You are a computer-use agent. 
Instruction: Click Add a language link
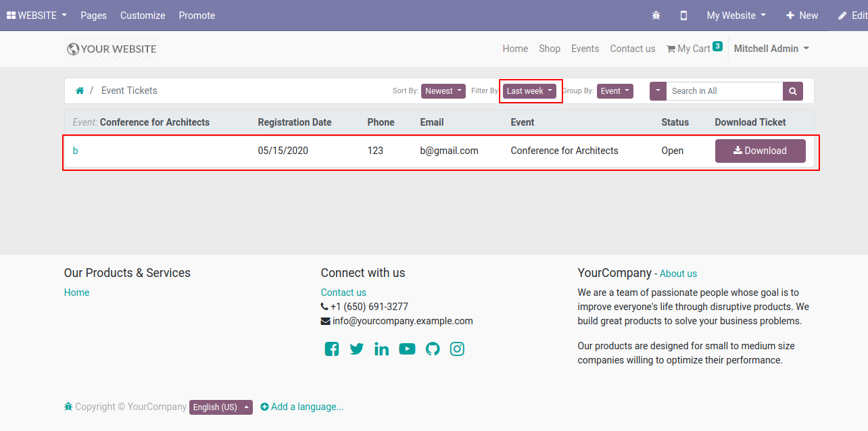[x=302, y=407]
